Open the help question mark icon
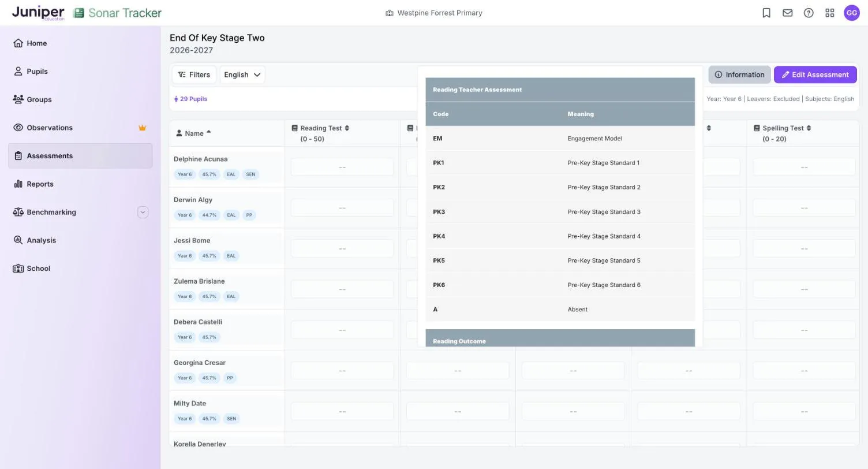868x469 pixels. coord(809,13)
